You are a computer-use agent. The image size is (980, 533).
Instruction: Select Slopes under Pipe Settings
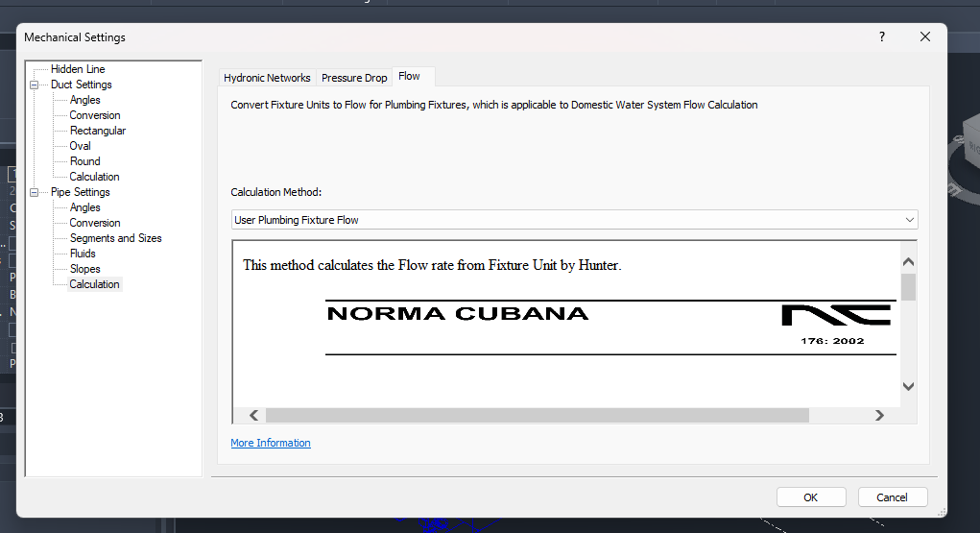84,269
